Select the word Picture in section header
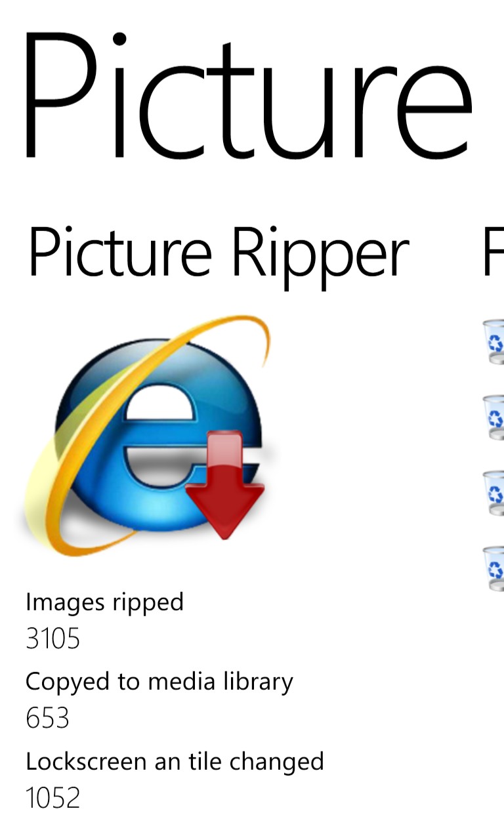504x840 pixels. 119,253
